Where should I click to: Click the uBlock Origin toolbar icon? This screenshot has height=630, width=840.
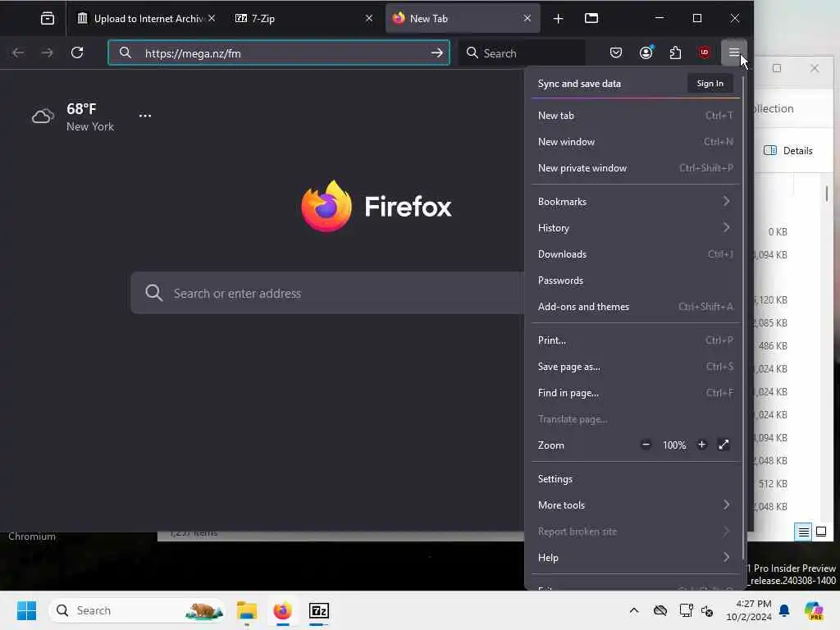[x=705, y=52]
